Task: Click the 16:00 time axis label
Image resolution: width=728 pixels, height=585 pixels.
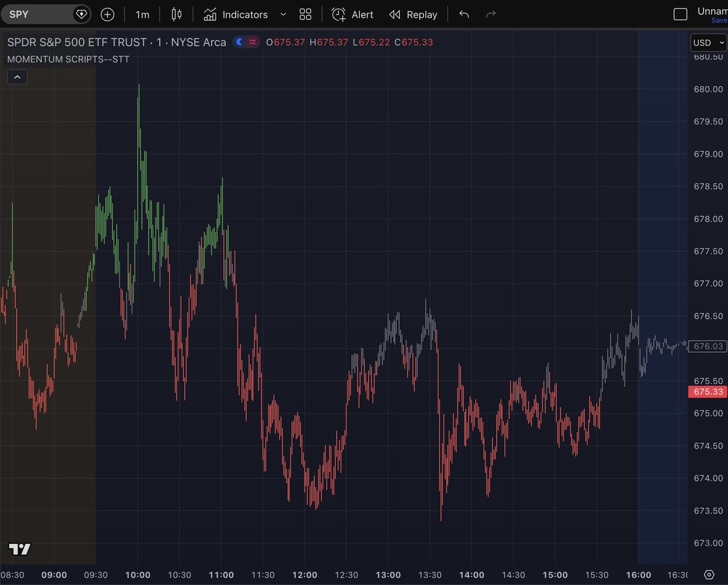Action: [x=638, y=575]
